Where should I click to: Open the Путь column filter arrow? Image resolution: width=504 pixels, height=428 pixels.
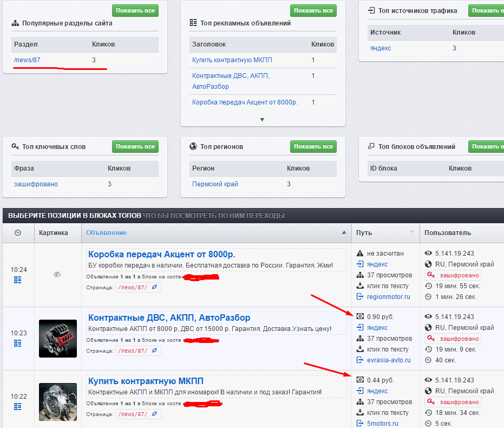click(413, 232)
